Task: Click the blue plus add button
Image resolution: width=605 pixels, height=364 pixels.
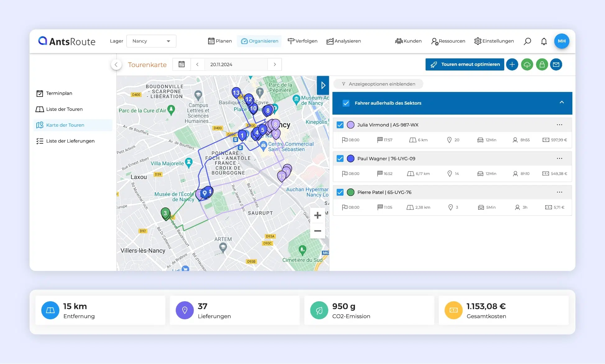Action: pos(512,65)
